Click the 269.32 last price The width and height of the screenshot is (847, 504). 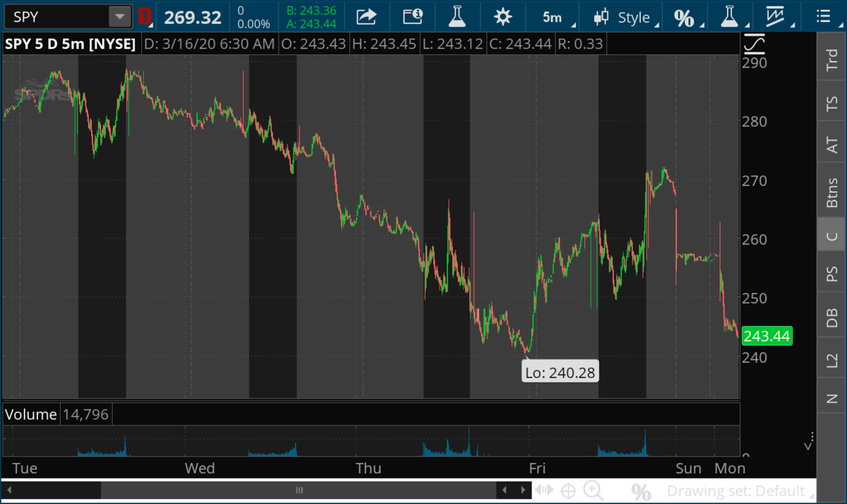pos(193,17)
